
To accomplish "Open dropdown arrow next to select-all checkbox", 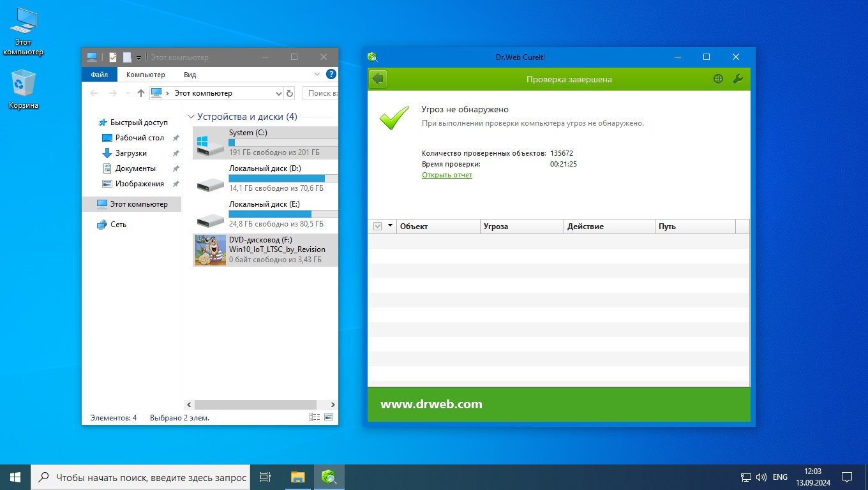I will coord(390,226).
